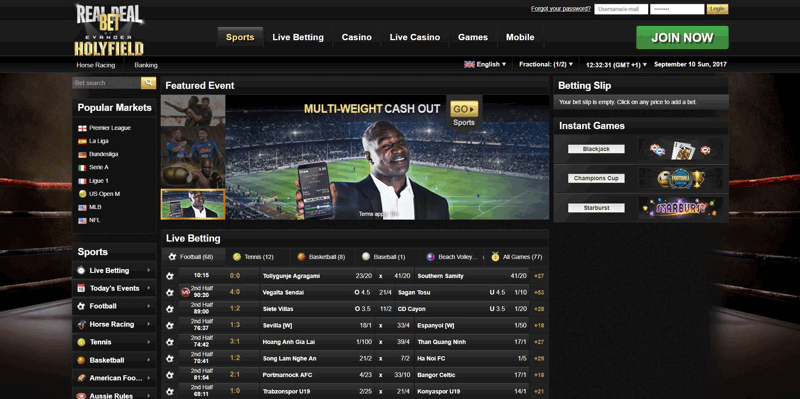The image size is (800, 399).
Task: Open the GMT+1 time zone dropdown
Action: point(616,65)
